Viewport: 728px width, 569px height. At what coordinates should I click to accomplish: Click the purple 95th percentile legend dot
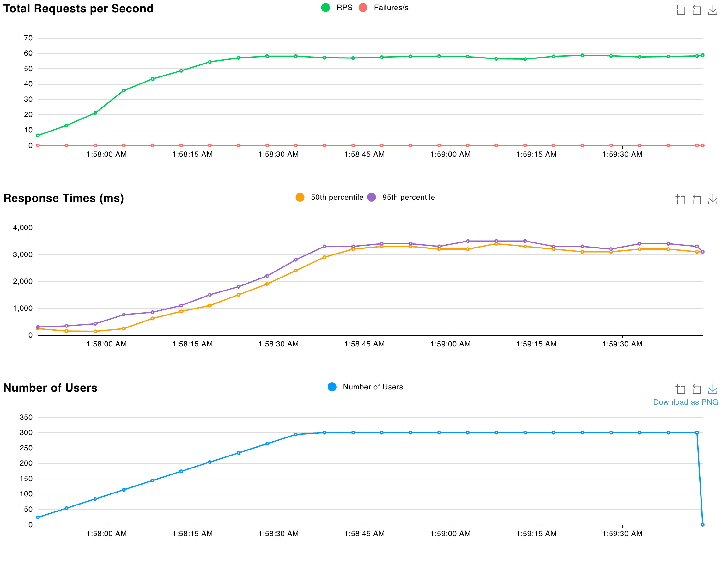[x=371, y=197]
